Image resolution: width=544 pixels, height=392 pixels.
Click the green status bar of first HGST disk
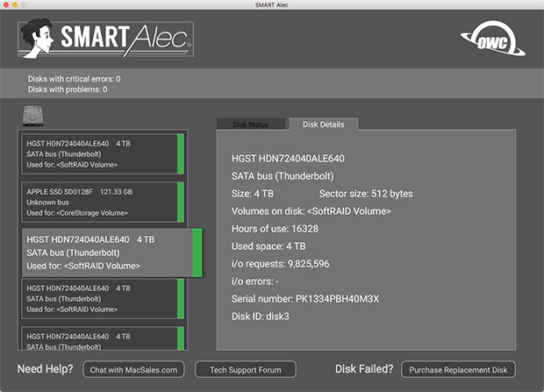(181, 154)
